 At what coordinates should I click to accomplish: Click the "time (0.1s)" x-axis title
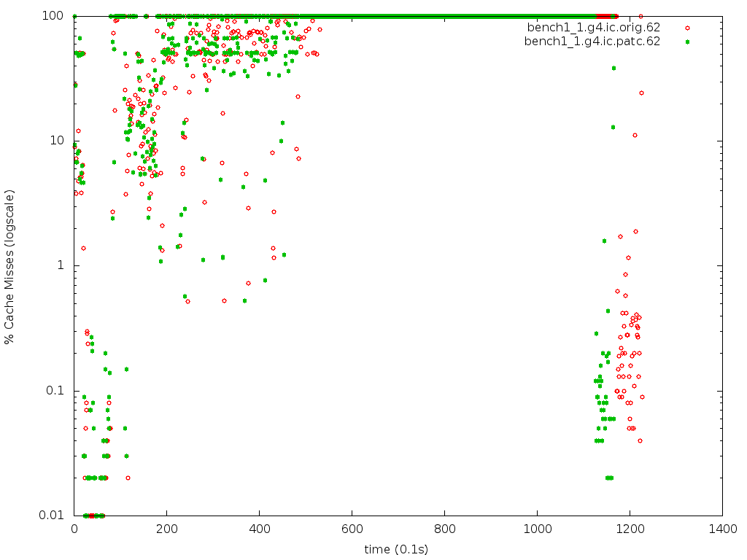click(x=398, y=548)
